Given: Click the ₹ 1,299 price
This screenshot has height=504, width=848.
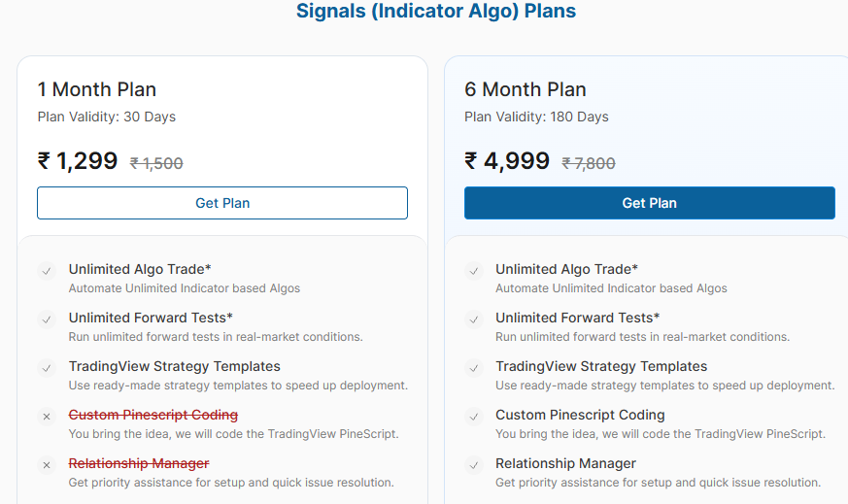Looking at the screenshot, I should tap(78, 161).
